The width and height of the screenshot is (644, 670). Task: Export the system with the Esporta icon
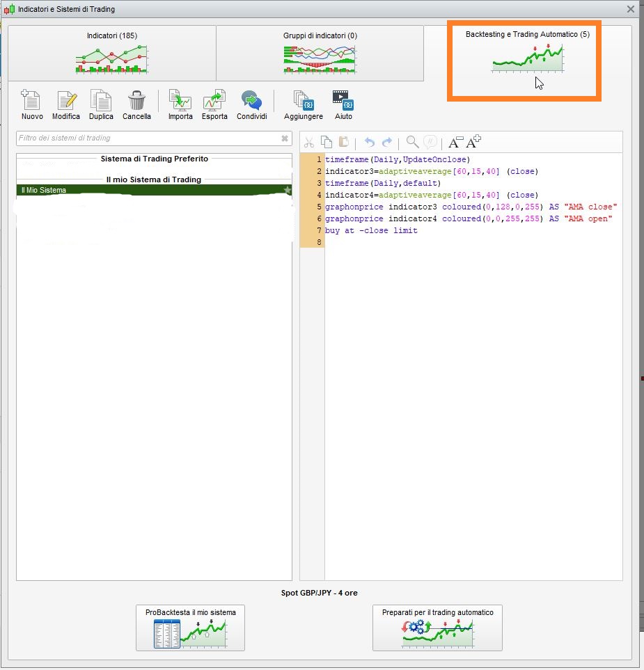click(x=214, y=104)
